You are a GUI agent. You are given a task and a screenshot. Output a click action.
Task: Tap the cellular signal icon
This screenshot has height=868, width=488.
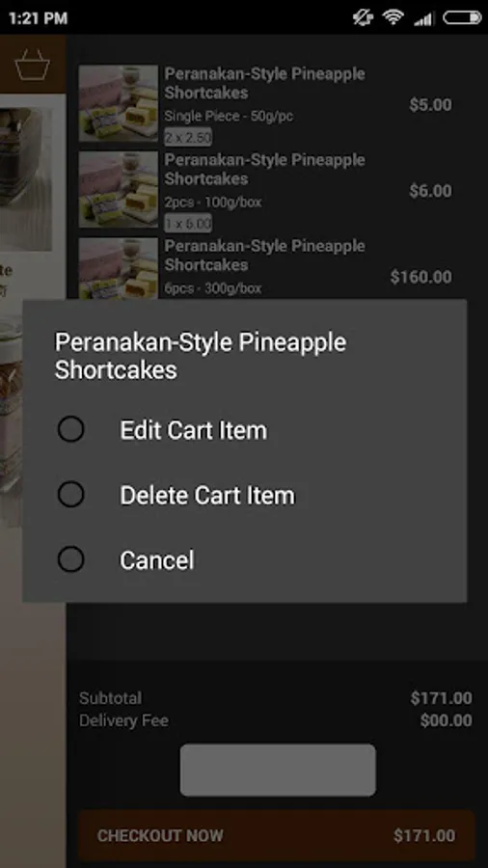pos(423,18)
